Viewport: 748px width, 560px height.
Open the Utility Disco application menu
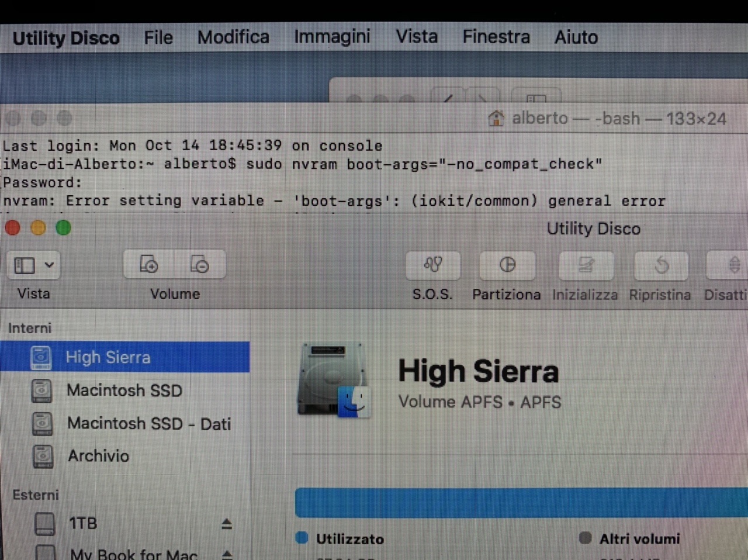[x=66, y=38]
